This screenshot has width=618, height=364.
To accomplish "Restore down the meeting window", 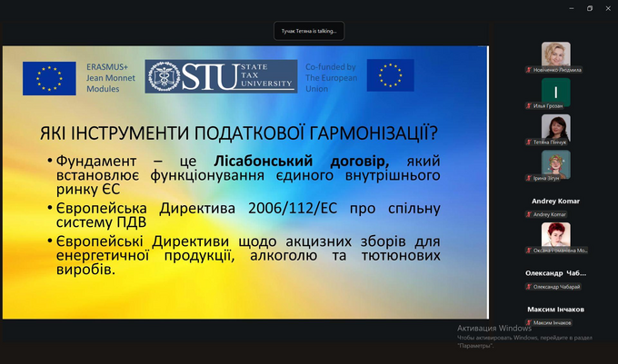I will point(589,8).
